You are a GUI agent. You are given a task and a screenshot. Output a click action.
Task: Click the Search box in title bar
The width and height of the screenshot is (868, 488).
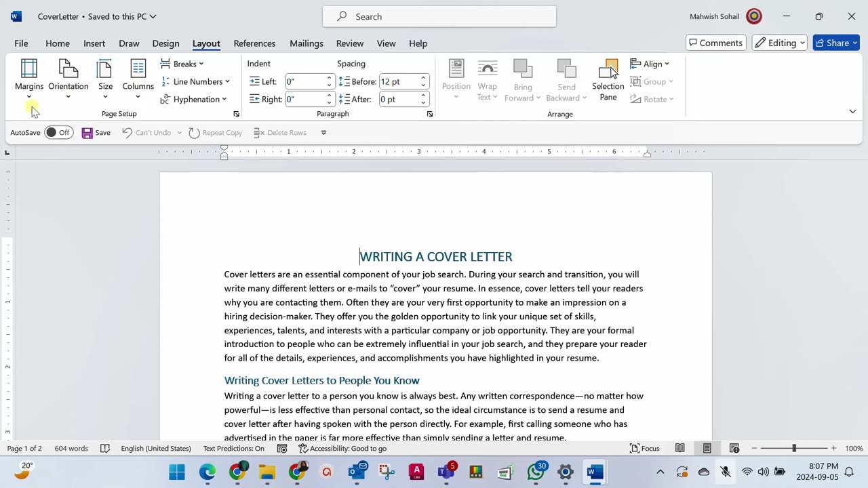tap(439, 16)
